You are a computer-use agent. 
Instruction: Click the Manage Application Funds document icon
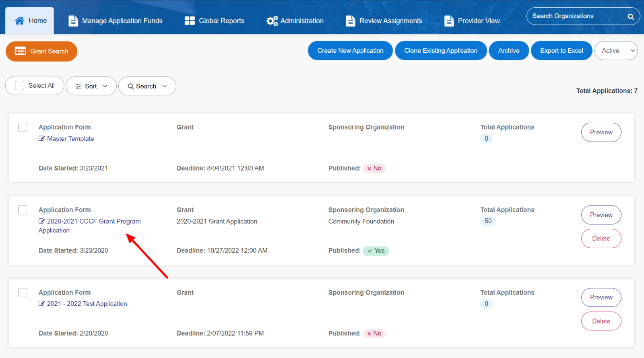73,21
